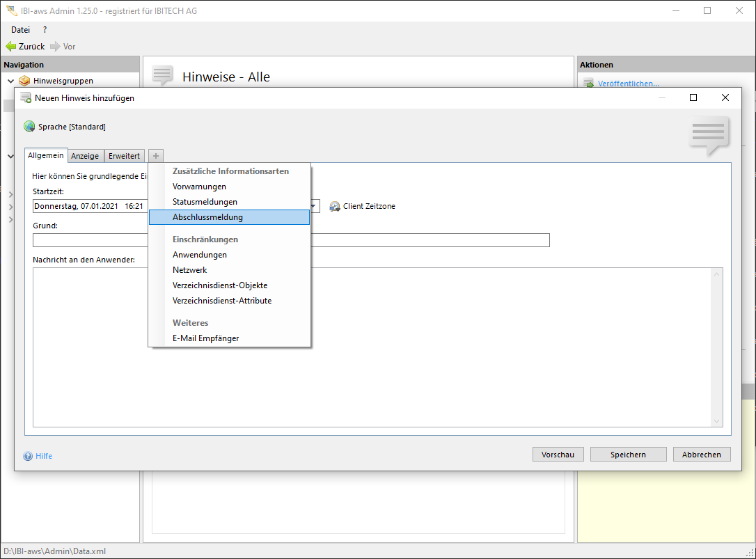Open the Datei menu
Screen dimensions: 756x559
click(x=21, y=30)
